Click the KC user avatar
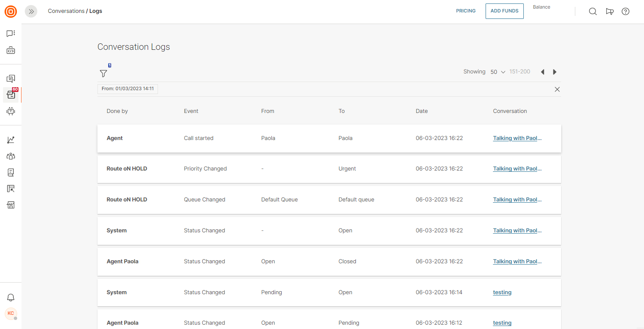Screen dimensions: 644x329 tap(11, 314)
